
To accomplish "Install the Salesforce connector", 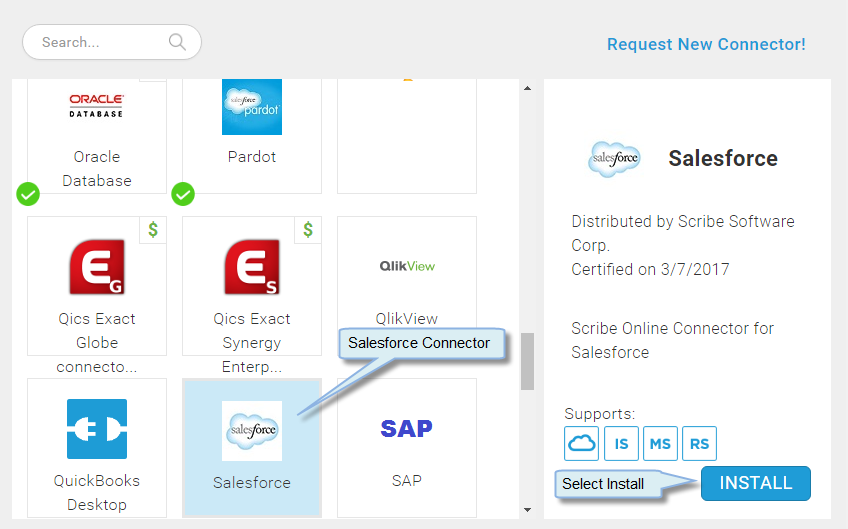I will (756, 483).
